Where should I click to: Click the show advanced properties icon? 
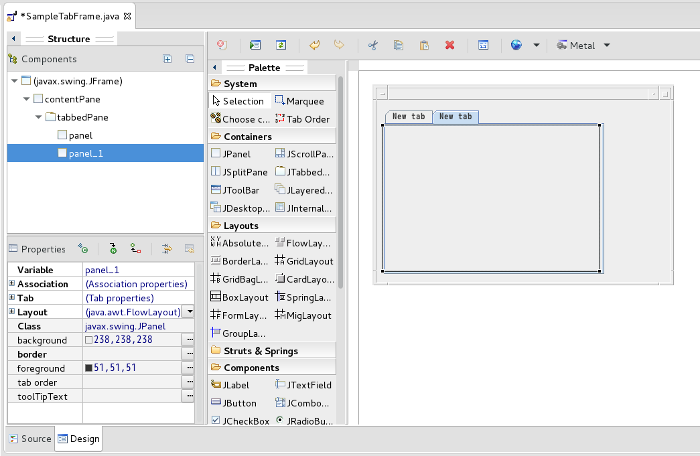167,248
